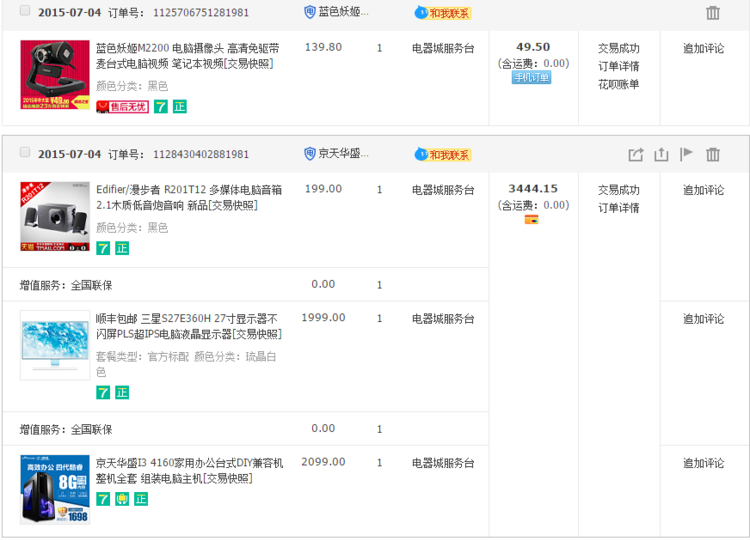Click the unit price 139.80
Screen dimensions: 750x541
323,47
